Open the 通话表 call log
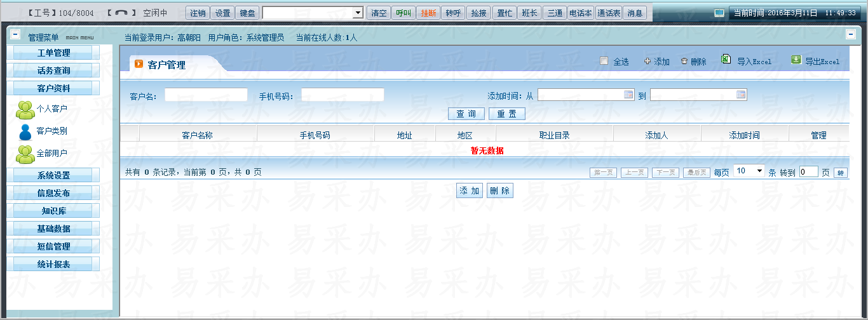The width and height of the screenshot is (868, 320). pyautogui.click(x=609, y=13)
